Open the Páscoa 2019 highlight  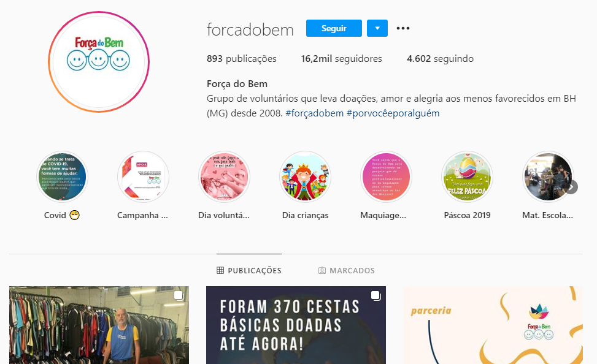pos(467,177)
